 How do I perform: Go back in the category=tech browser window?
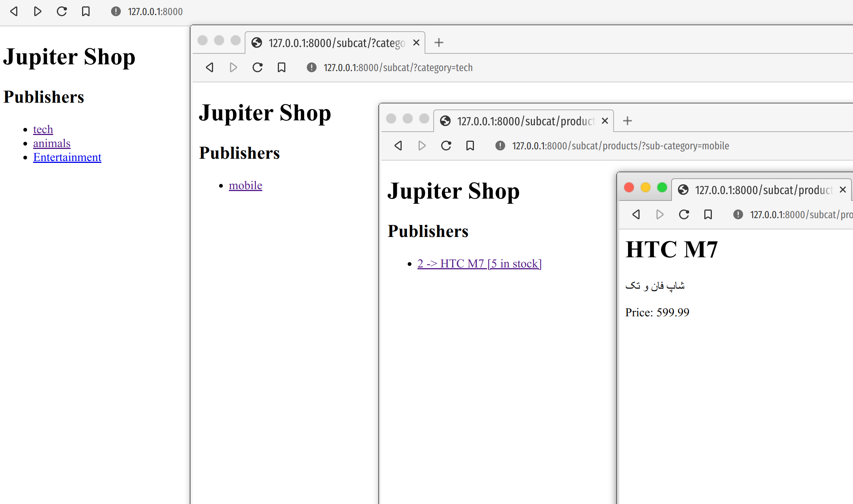point(210,67)
